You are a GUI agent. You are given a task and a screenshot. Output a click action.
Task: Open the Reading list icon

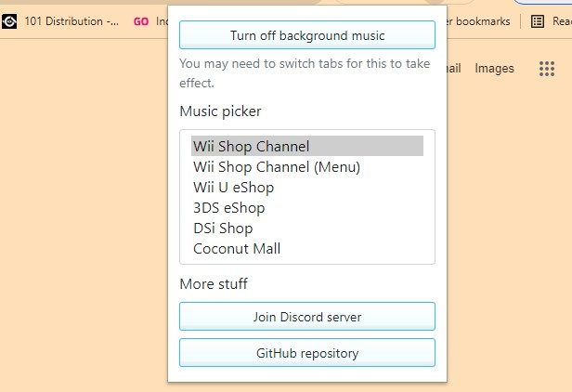point(538,21)
